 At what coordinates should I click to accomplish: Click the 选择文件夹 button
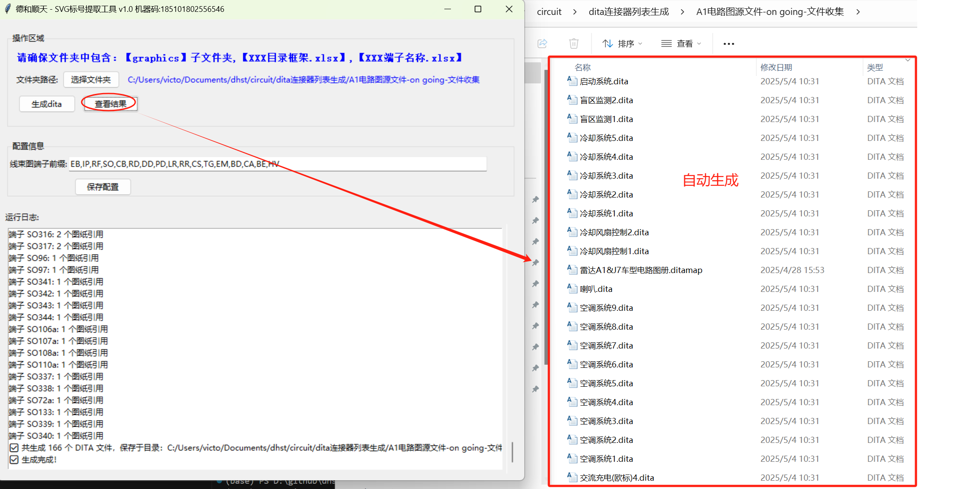pos(91,79)
